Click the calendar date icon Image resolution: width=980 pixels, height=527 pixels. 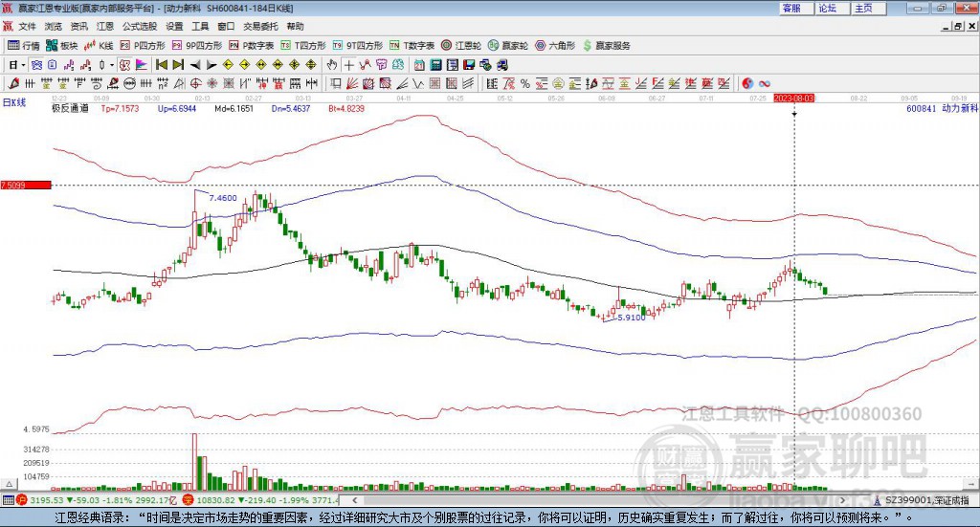[419, 65]
